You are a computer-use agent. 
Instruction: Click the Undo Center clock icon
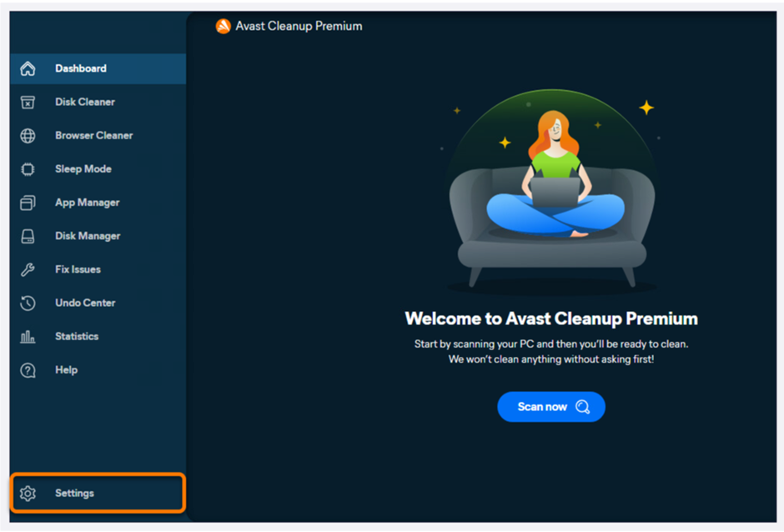[28, 303]
